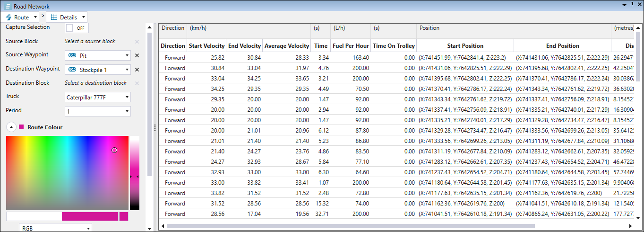Click the Fuel Per Hour column header
The image size is (644, 232).
350,46
